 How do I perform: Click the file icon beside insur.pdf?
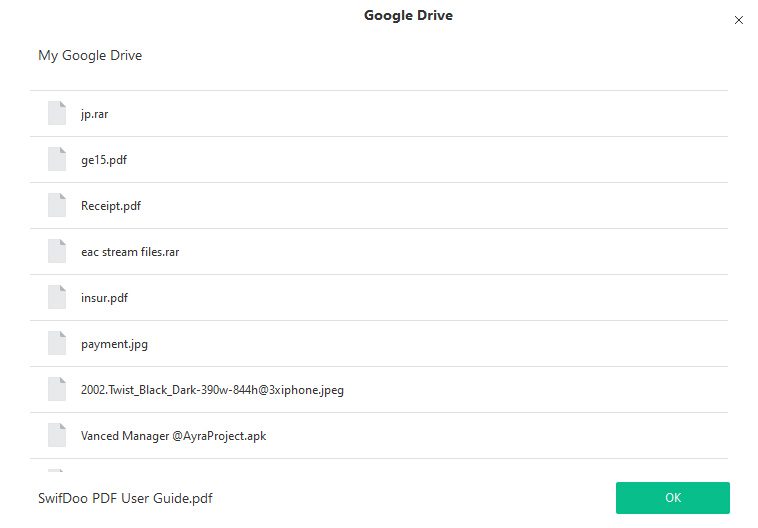[x=57, y=297]
